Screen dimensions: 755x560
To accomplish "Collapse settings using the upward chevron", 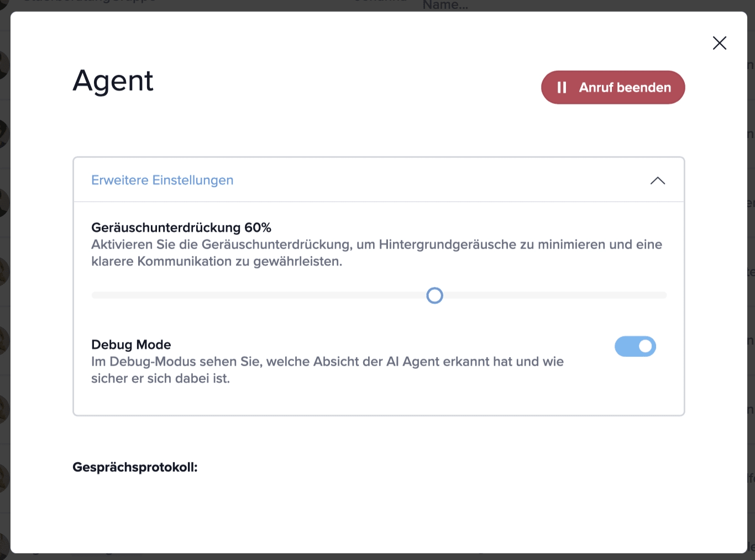I will [657, 181].
